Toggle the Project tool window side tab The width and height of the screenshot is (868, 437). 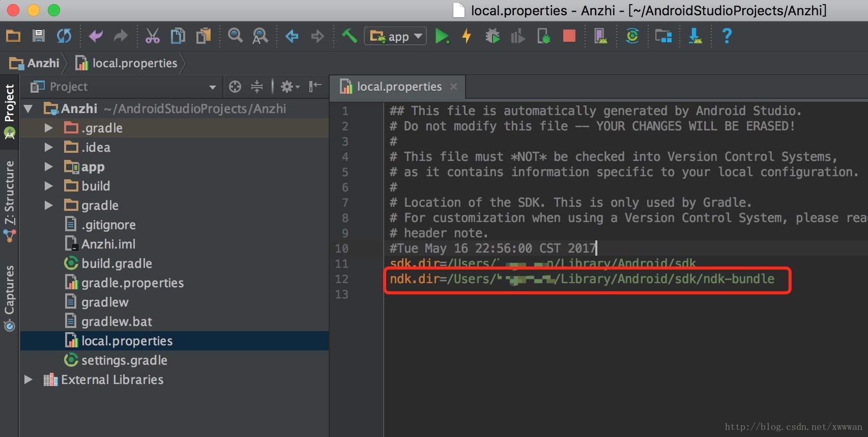(9, 112)
